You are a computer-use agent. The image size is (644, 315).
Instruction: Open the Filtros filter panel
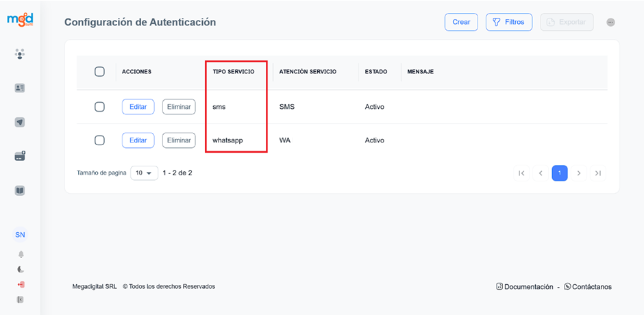click(509, 22)
